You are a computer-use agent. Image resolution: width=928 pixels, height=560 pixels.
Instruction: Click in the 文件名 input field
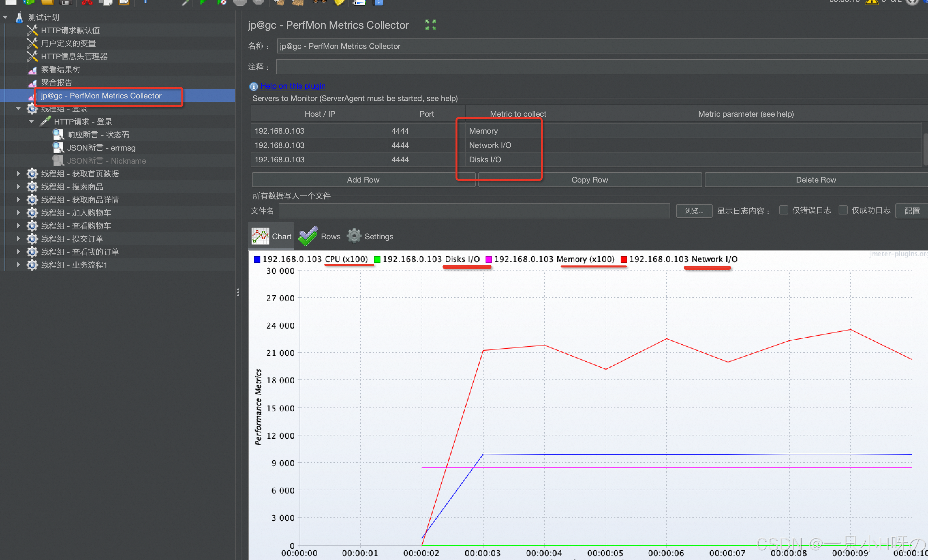click(474, 211)
